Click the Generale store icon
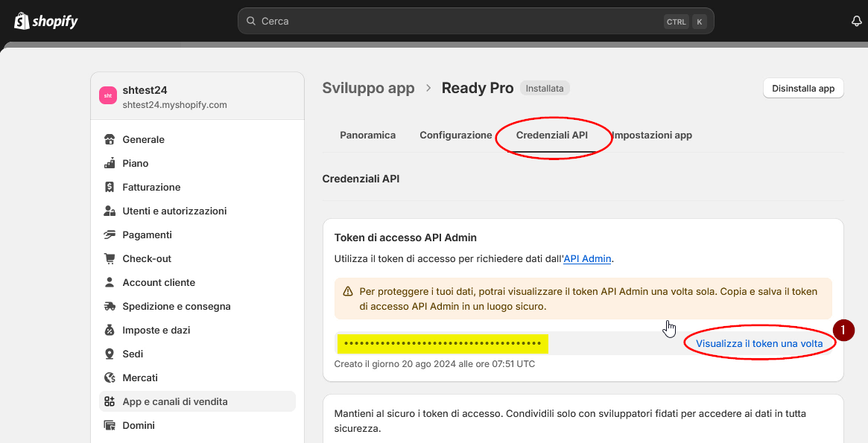This screenshot has height=443, width=868. click(110, 139)
